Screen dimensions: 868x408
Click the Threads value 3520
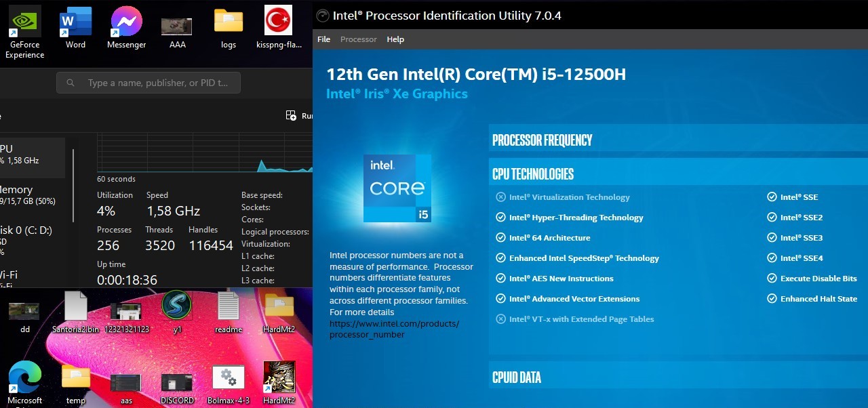pyautogui.click(x=160, y=245)
